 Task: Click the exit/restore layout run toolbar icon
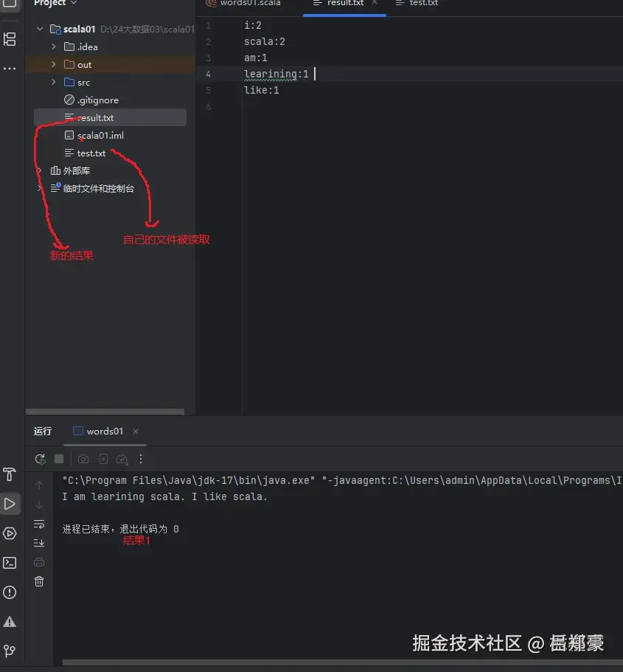tap(102, 460)
